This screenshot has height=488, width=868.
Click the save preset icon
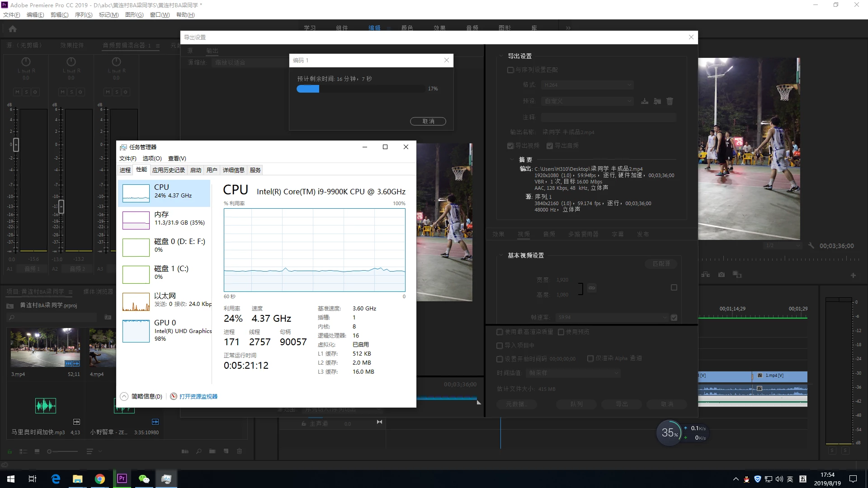[645, 101]
